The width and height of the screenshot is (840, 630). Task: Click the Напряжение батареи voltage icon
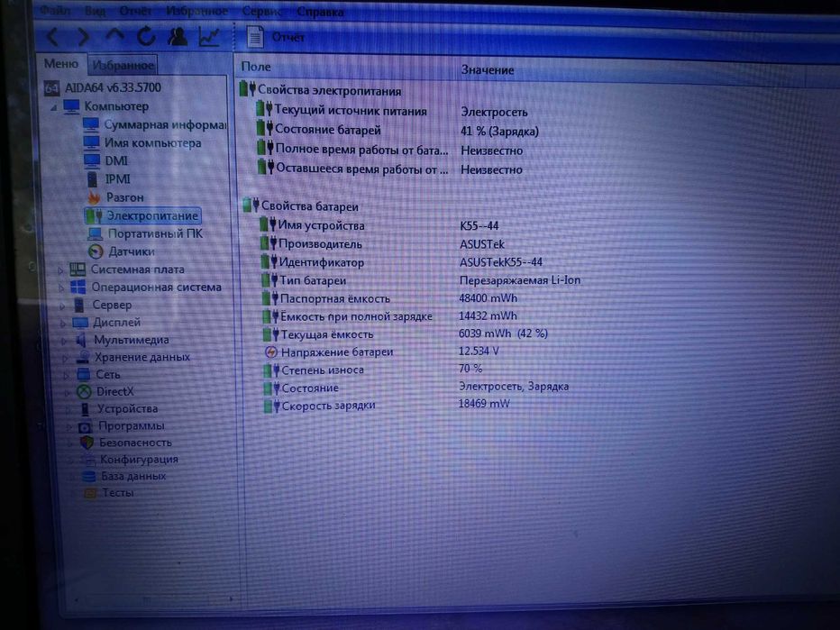271,352
